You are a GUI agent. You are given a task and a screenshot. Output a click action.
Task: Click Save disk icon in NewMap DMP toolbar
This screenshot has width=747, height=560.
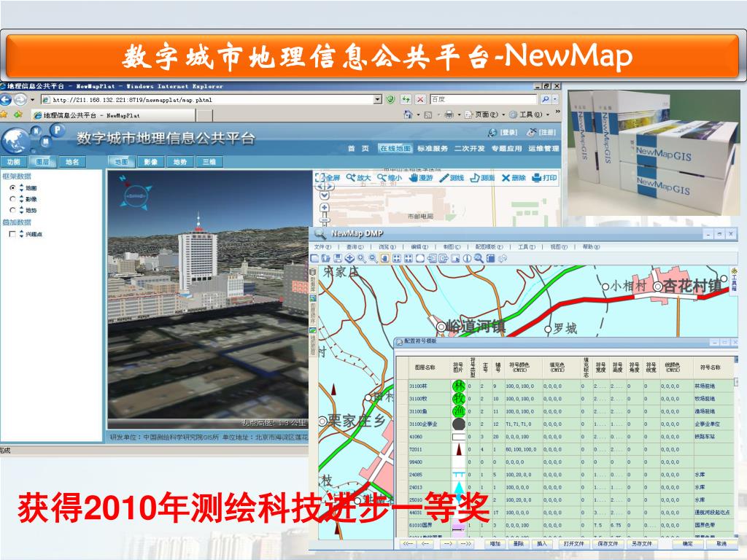pos(337,259)
